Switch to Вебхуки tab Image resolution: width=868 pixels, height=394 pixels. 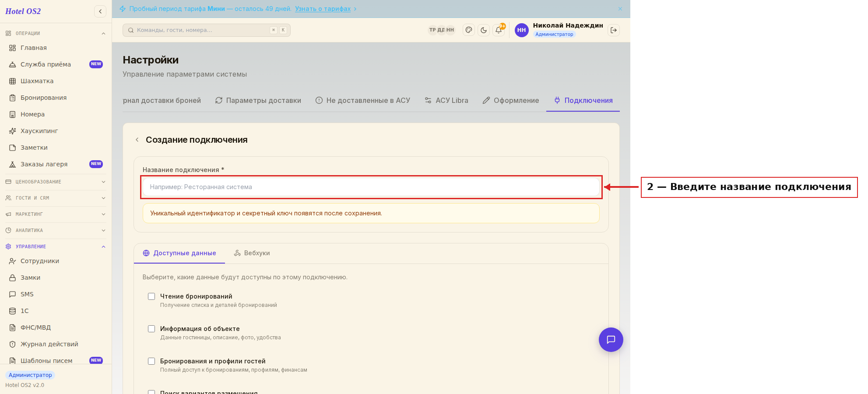(252, 253)
